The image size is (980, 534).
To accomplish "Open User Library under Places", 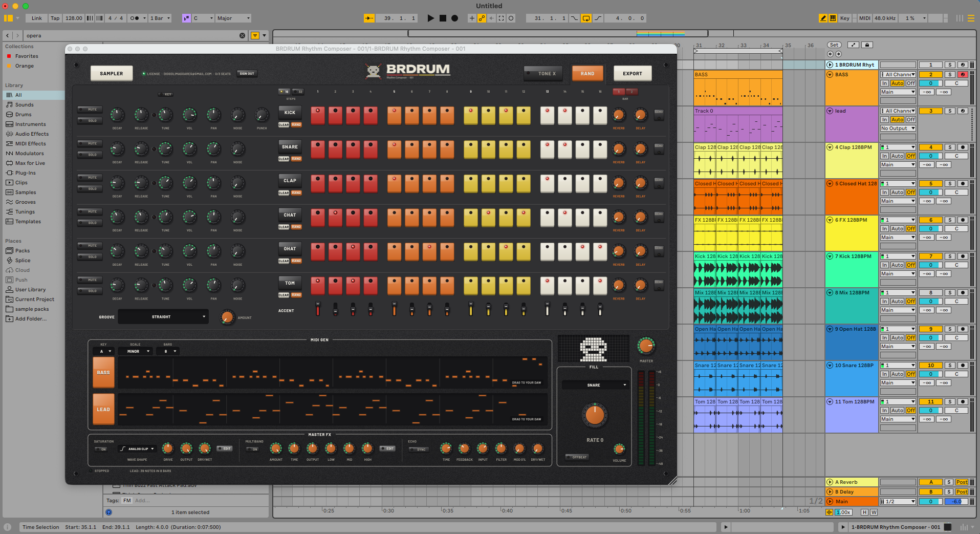I will click(30, 289).
